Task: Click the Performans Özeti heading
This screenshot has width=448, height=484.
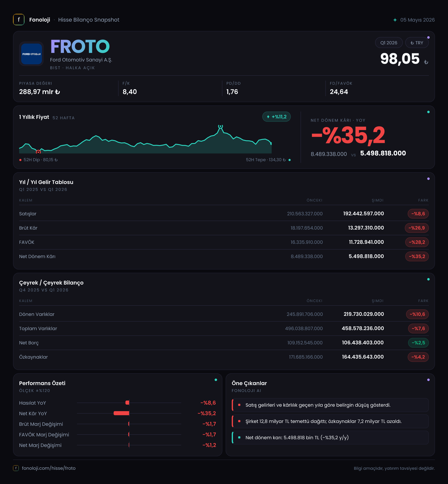Action: point(42,383)
